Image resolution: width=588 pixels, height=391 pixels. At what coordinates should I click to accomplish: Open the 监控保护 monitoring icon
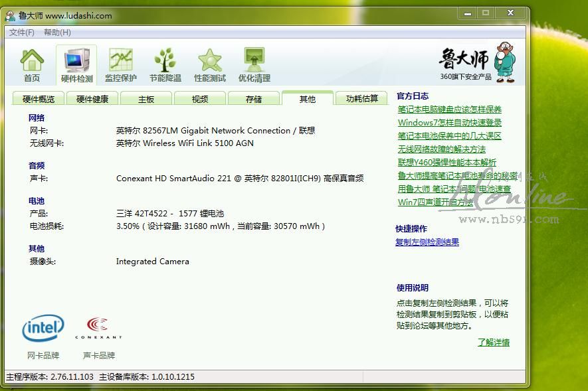[121, 65]
